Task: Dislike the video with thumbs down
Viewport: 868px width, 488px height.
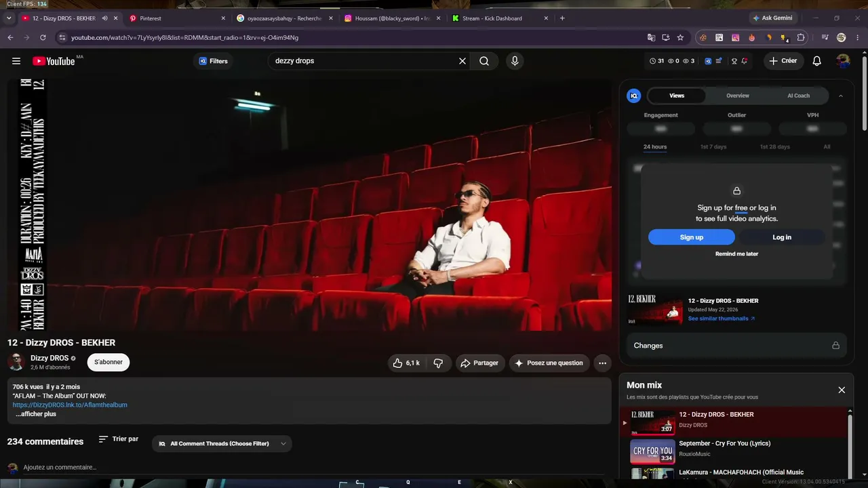Action: point(438,363)
